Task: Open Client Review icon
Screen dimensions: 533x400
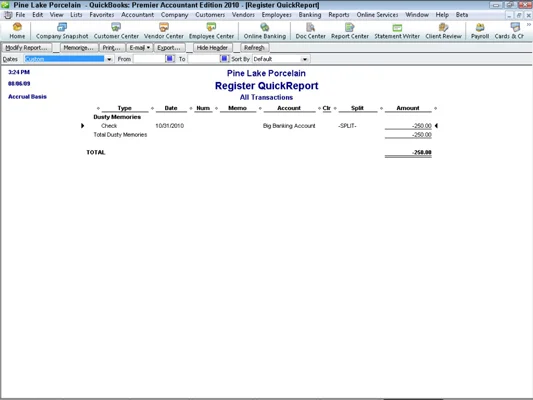Action: pos(443,31)
